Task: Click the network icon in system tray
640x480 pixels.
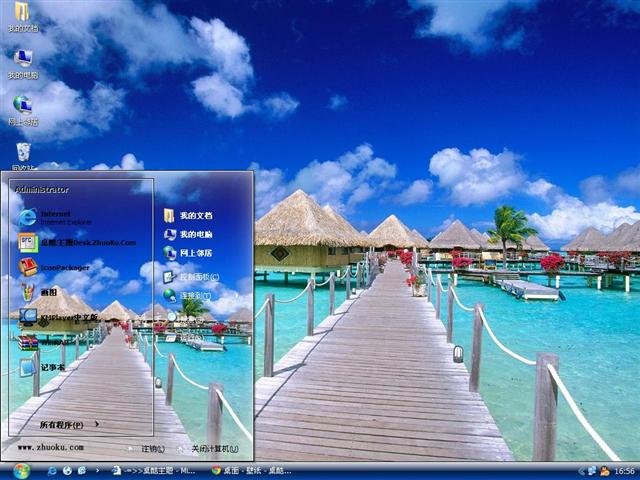Action: [591, 471]
